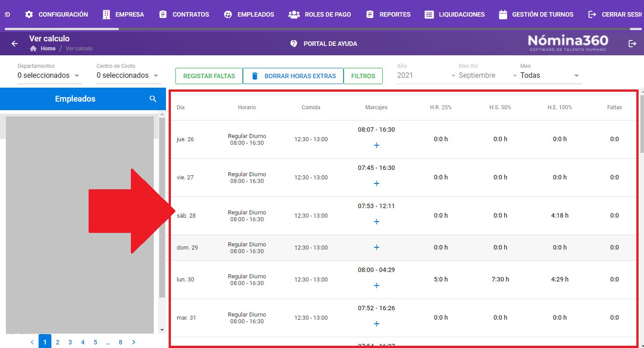Open the Liquidaciones menu
The width and height of the screenshot is (644, 348).
pos(455,14)
